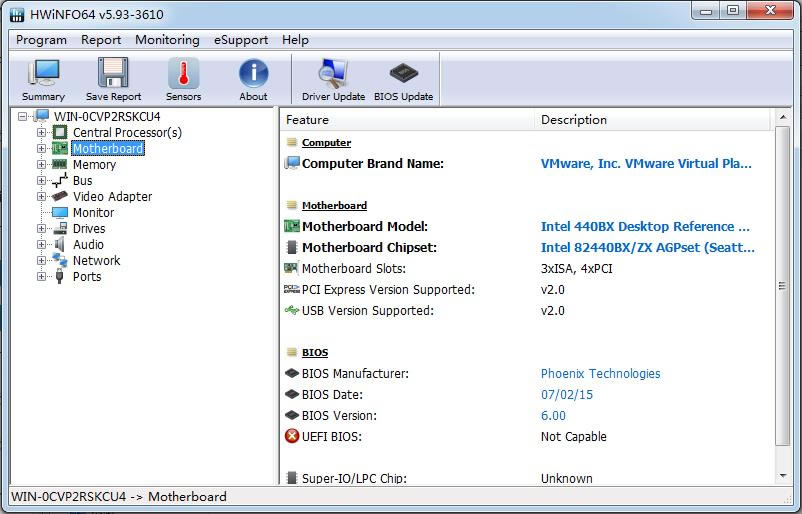Click the Intel 82440BX/ZX AGPset chipset value

point(648,247)
